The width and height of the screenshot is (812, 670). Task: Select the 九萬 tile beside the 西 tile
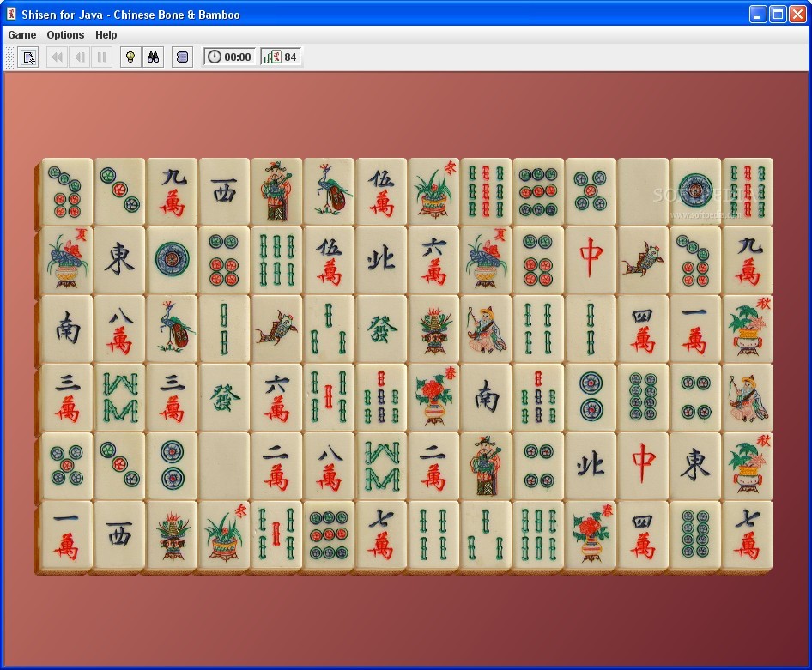(172, 191)
